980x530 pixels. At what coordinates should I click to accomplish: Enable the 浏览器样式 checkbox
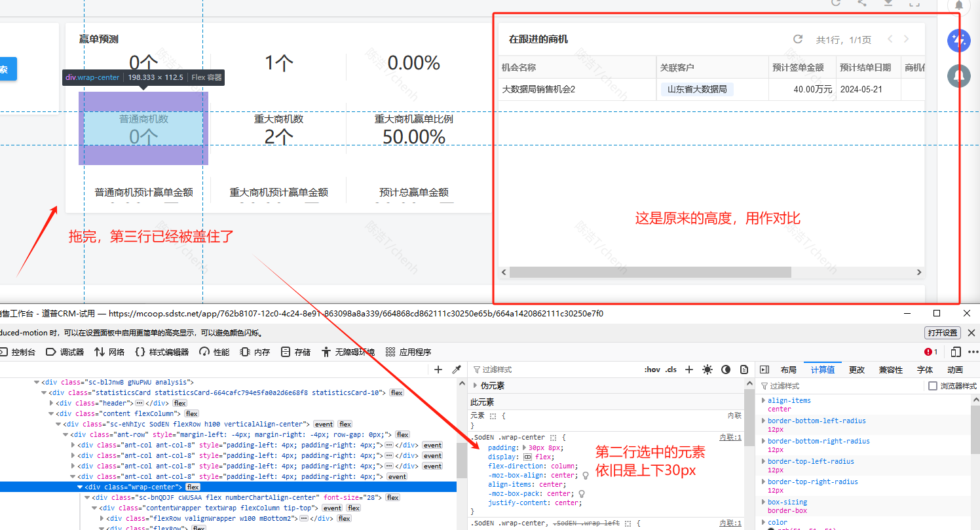point(933,386)
